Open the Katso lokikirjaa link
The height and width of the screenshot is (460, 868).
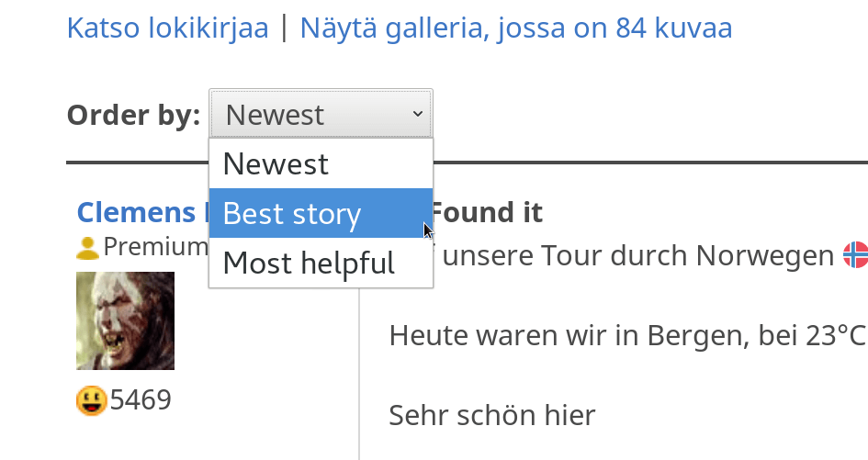click(x=167, y=28)
